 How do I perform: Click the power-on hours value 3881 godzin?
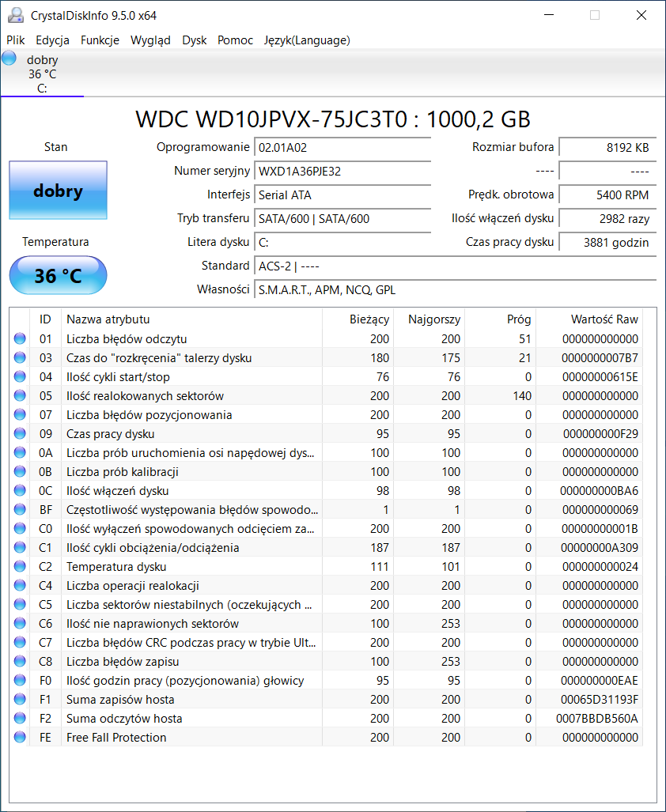point(607,243)
